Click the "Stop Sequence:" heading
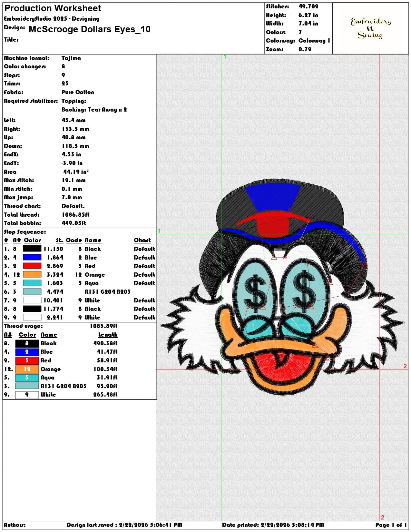Image resolution: width=411 pixels, height=532 pixels. coord(25,232)
